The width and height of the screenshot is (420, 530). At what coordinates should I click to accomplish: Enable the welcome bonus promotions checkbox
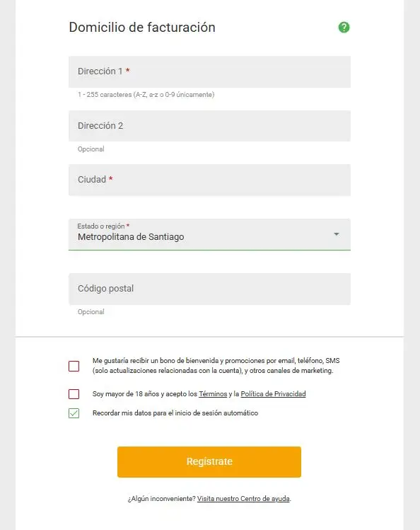click(74, 366)
